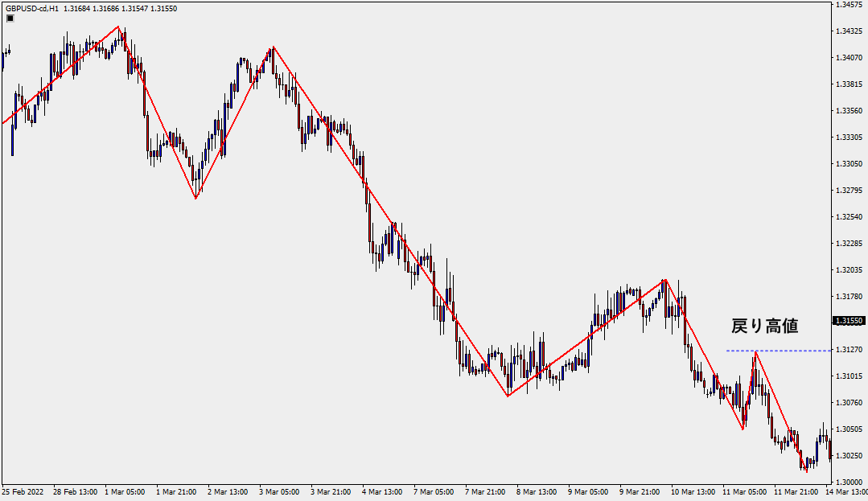Click the 25 Feb 2022 date label

23,491
